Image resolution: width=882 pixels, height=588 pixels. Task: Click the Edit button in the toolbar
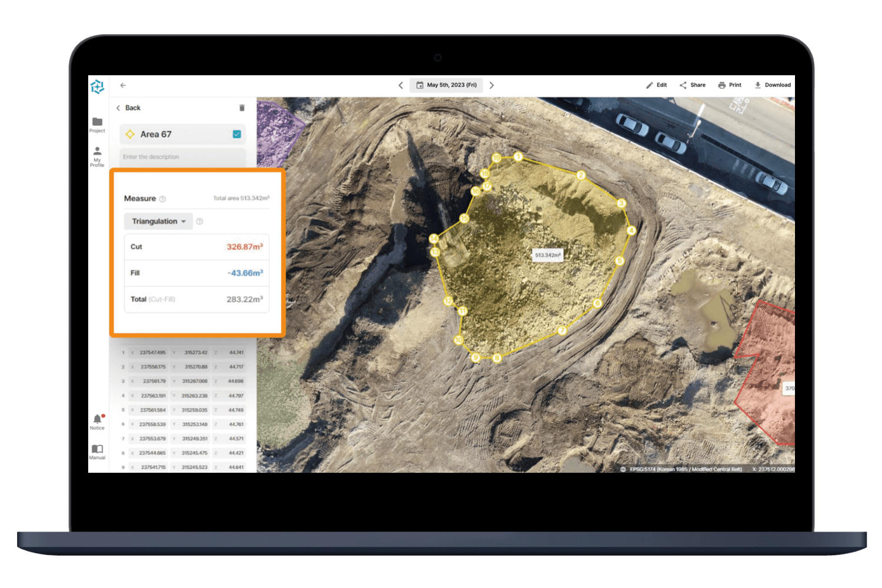click(x=656, y=85)
